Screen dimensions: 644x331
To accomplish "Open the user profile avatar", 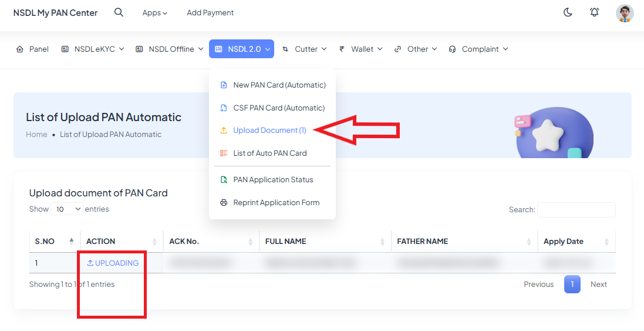I will tap(625, 13).
